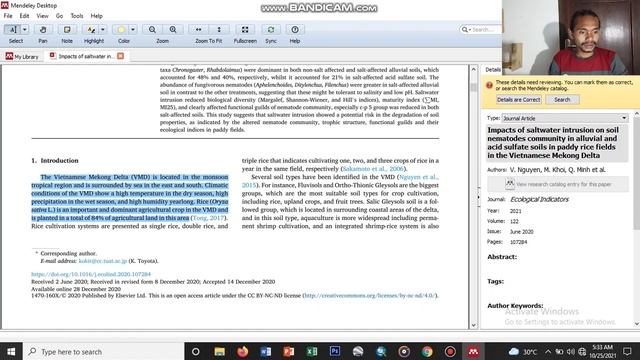Click the document scrollbar up arrow
This screenshot has height=360, width=640.
[x=473, y=69]
